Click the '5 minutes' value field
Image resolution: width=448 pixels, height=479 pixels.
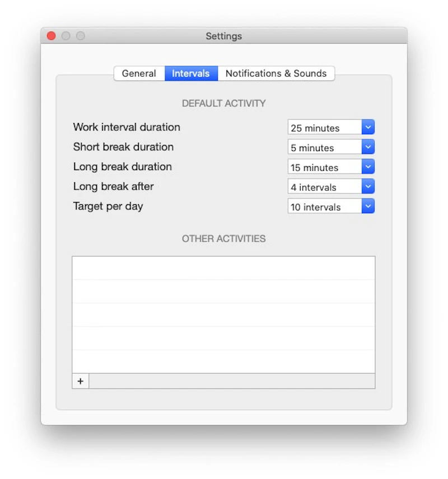tap(324, 148)
